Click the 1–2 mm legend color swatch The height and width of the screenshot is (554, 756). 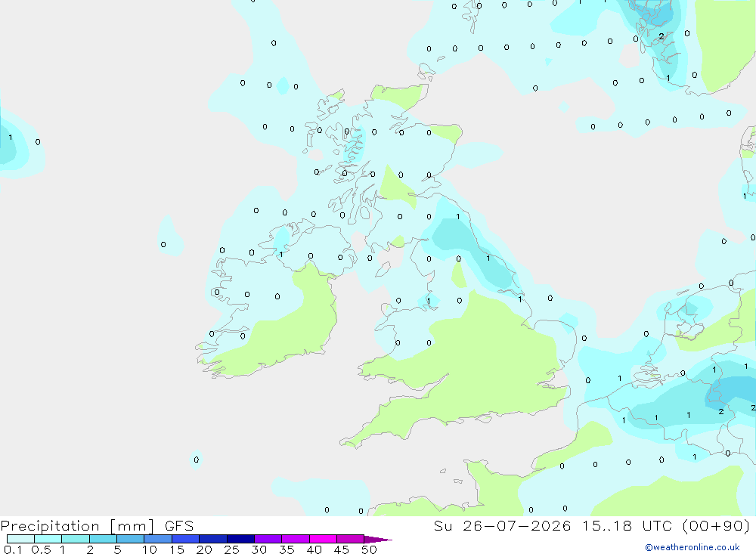point(76,539)
